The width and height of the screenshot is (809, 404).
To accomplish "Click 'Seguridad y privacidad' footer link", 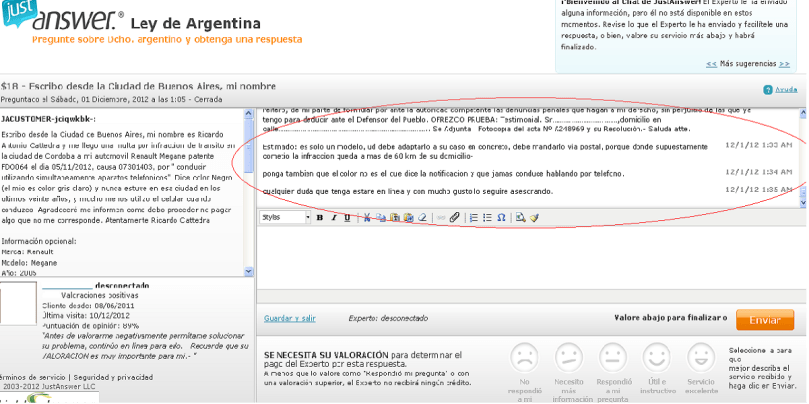I will tap(113, 378).
